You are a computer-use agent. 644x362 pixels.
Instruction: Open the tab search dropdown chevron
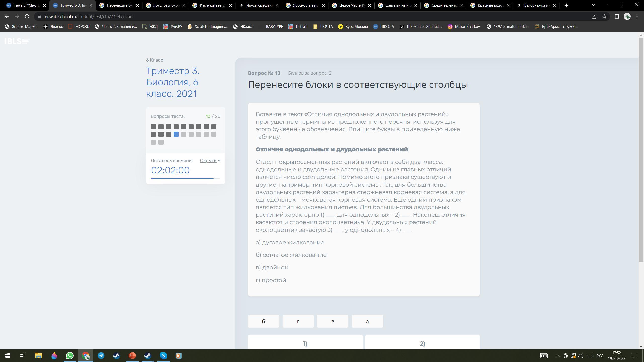click(593, 5)
